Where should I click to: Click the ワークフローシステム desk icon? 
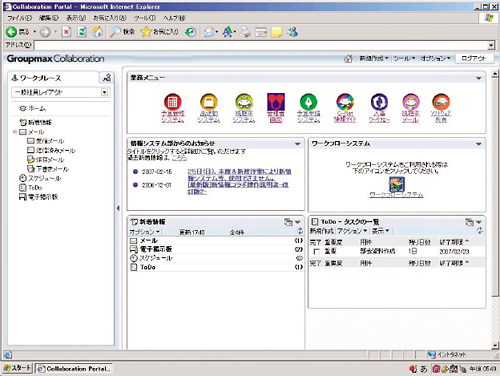397,184
